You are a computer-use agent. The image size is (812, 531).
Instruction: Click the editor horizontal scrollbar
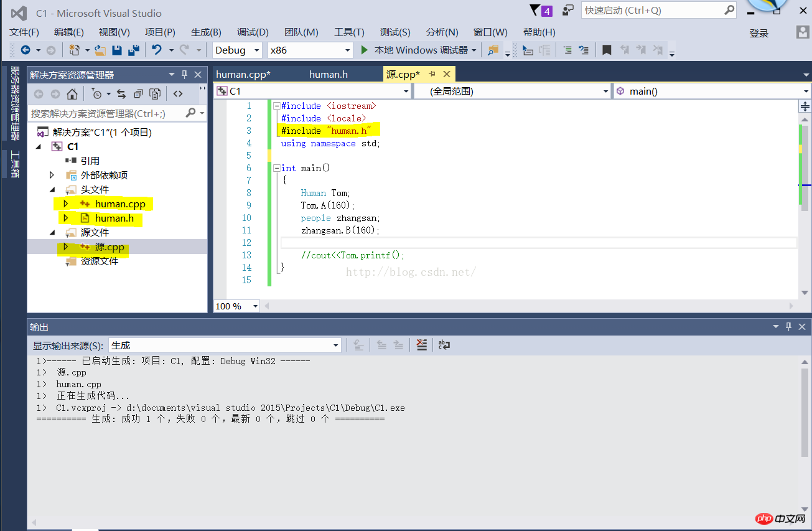[x=529, y=306]
